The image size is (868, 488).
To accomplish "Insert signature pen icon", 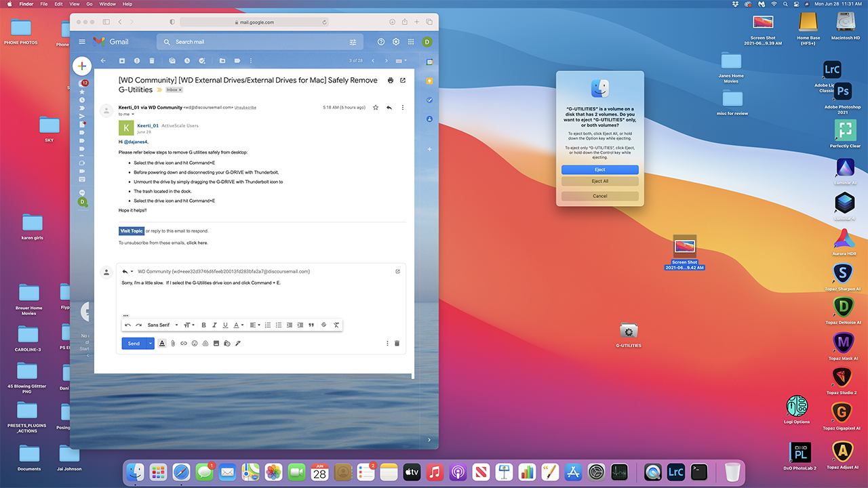I will (238, 344).
